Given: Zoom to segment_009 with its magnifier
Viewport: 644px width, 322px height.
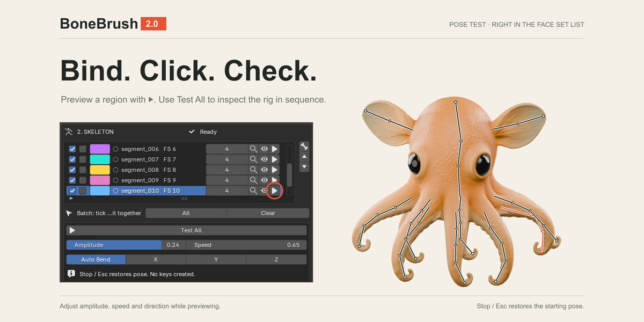Looking at the screenshot, I should 253,180.
